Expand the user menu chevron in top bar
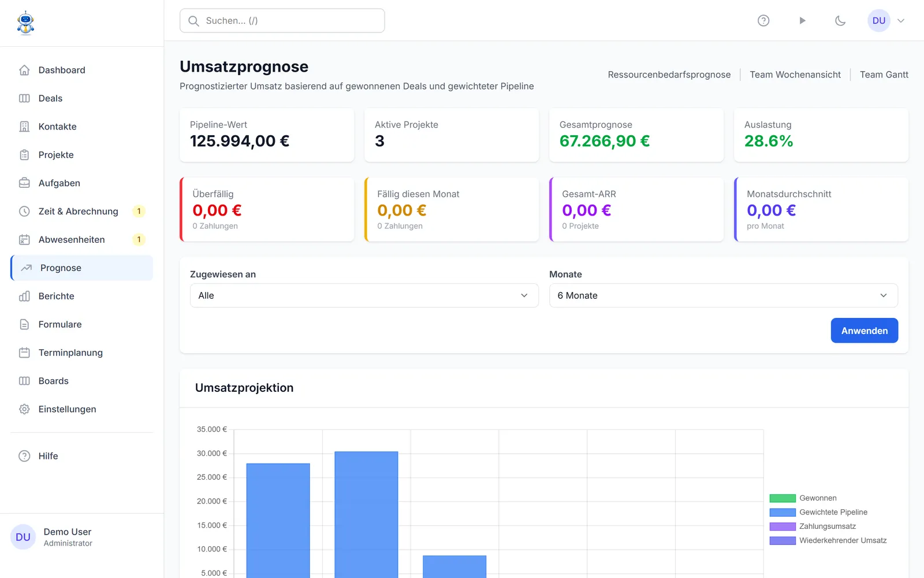This screenshot has height=578, width=924. click(901, 21)
